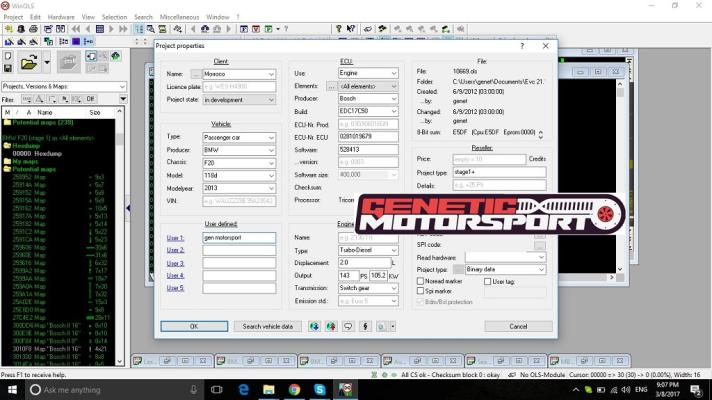Check the User tag checkbox
The width and height of the screenshot is (712, 400).
point(488,281)
